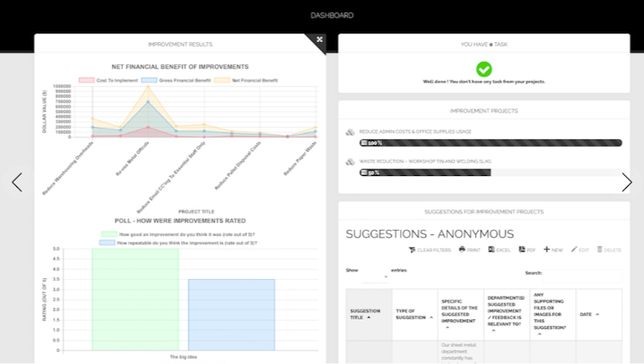This screenshot has height=364, width=644.
Task: Click the green poll bar
Action: coord(135,300)
